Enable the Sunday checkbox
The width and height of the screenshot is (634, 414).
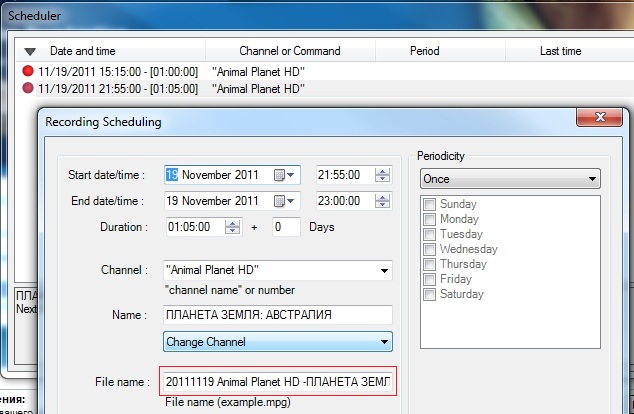tap(430, 205)
